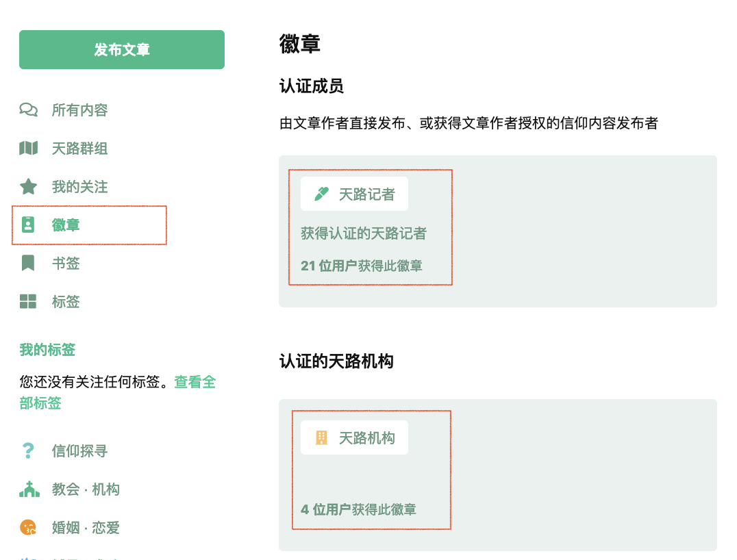Click the 我的标签 heading link
737x560 pixels.
coord(46,348)
